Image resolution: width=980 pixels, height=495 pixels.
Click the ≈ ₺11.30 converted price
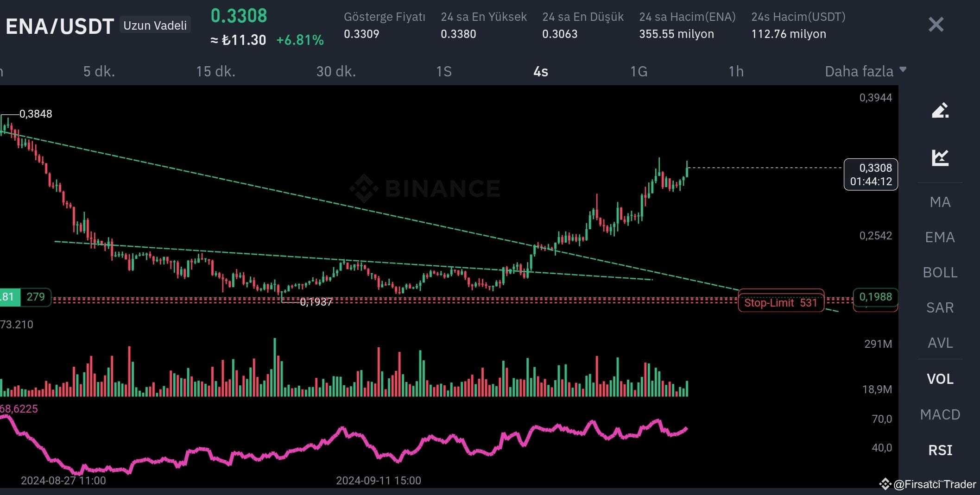tap(238, 40)
